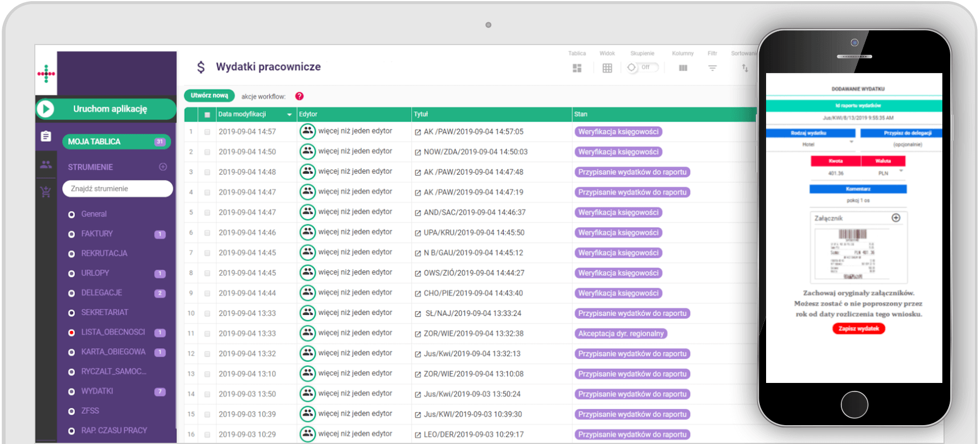The width and height of the screenshot is (980, 444).
Task: Select the checkbox for row 1
Action: [207, 132]
